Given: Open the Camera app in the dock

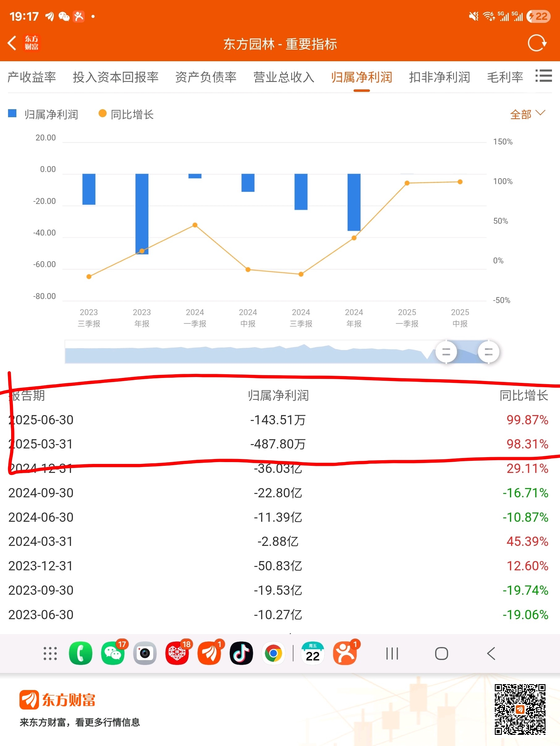Looking at the screenshot, I should [x=145, y=654].
